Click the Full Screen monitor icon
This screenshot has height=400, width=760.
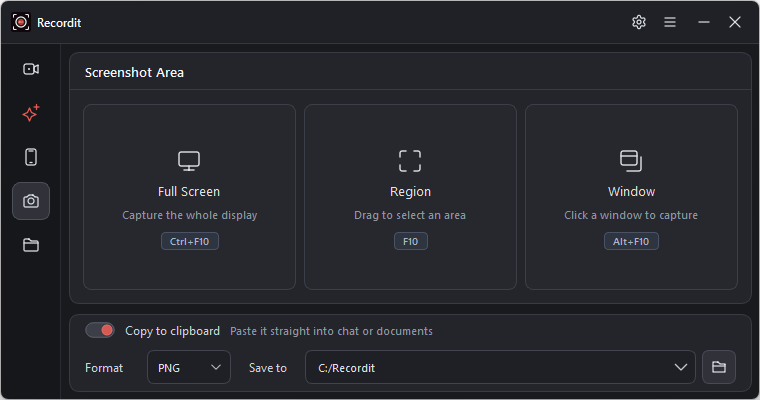coord(189,161)
